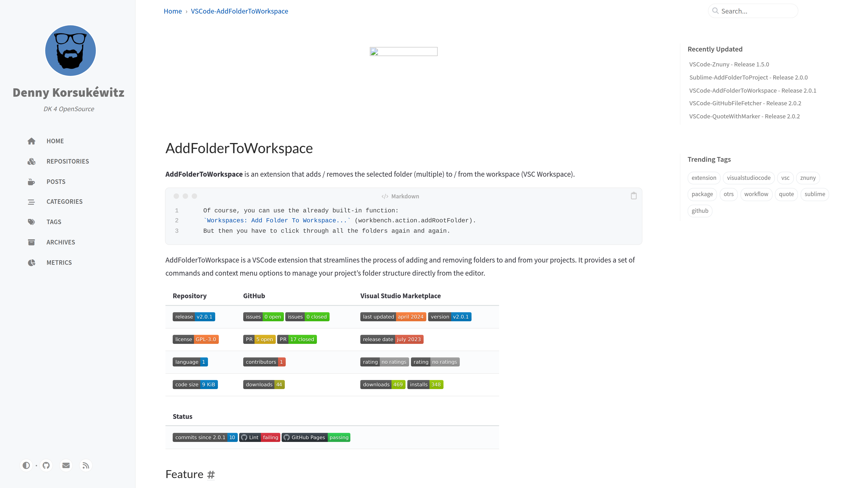Select the package tag
The width and height of the screenshot is (868, 488).
coord(702,194)
